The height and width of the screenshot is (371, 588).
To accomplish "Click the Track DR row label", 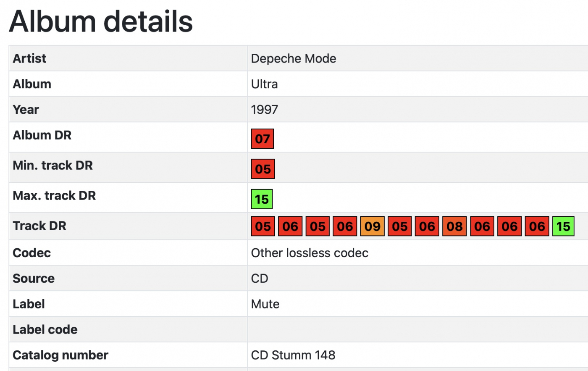I will [39, 226].
